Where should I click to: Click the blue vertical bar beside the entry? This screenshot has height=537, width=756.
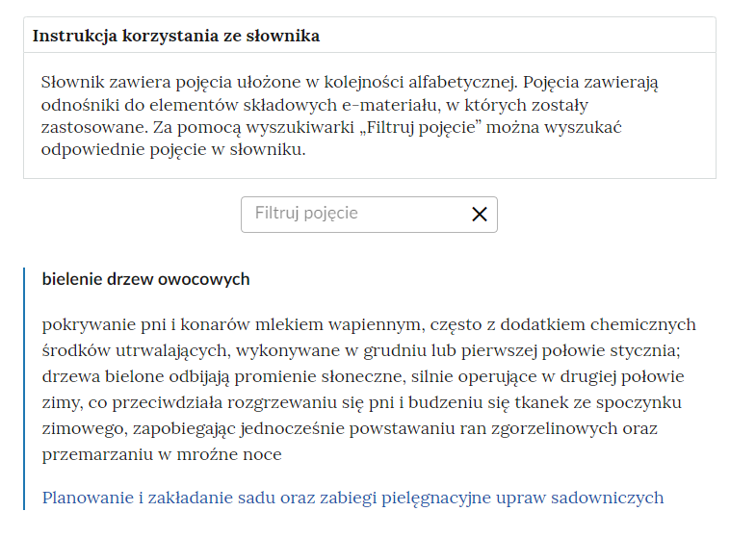click(x=24, y=389)
